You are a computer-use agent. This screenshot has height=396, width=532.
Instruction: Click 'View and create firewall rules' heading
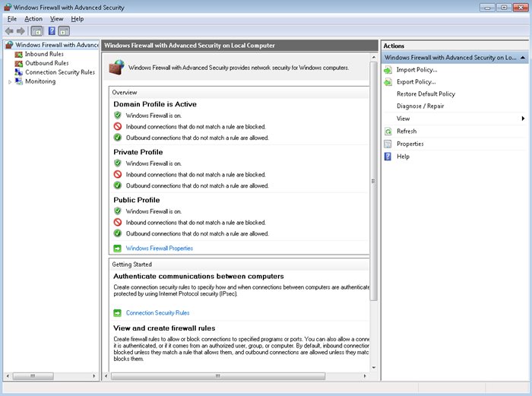(x=164, y=328)
